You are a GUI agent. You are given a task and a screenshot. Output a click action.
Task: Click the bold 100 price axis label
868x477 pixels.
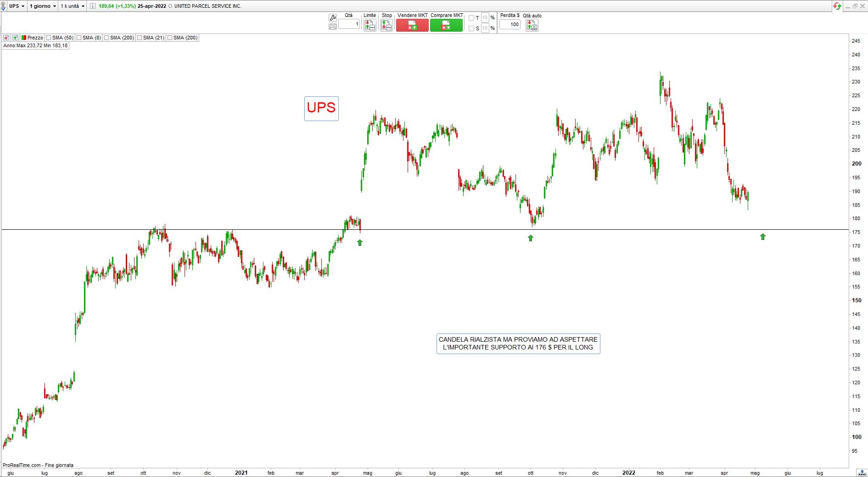(857, 437)
